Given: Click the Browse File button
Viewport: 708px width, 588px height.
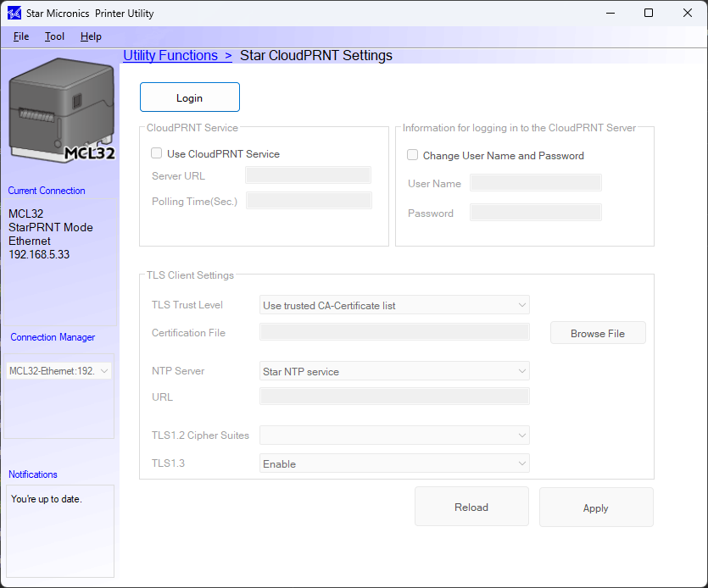Looking at the screenshot, I should tap(598, 333).
